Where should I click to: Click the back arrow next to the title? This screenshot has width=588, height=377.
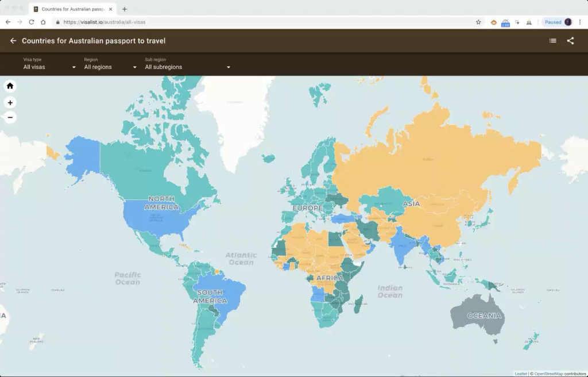pyautogui.click(x=13, y=40)
